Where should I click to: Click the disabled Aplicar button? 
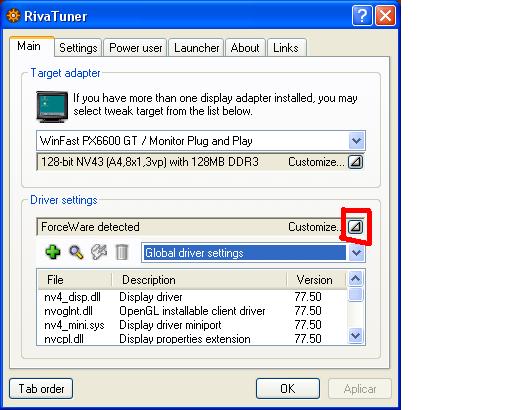pyautogui.click(x=360, y=389)
